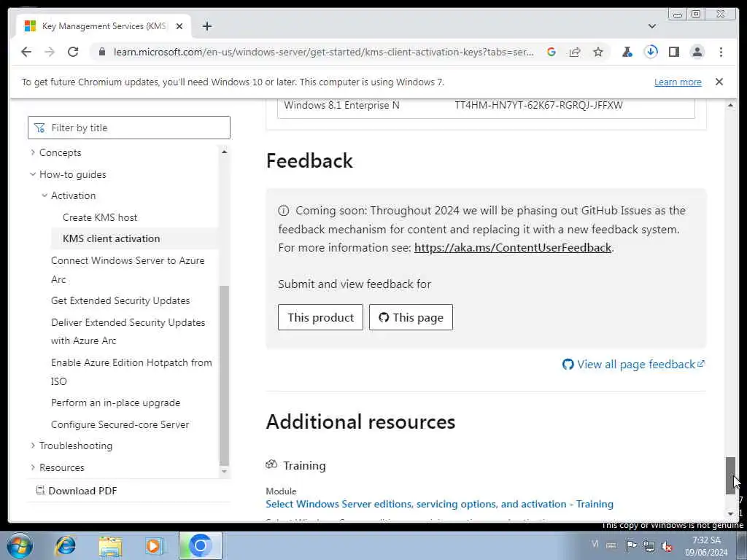747x560 pixels.
Task: Click sidebar scroll-down arrow
Action: coord(225,472)
